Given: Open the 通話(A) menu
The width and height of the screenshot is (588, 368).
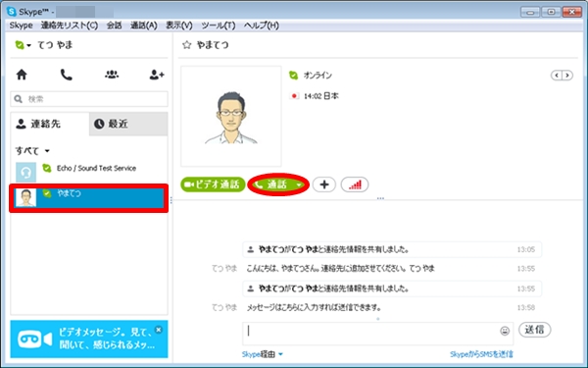Looking at the screenshot, I should pyautogui.click(x=144, y=26).
